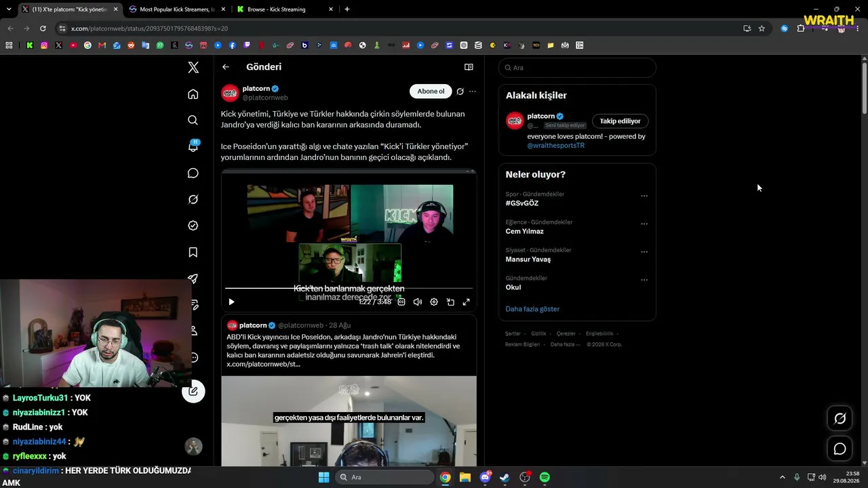Open more options on platcorn's post

473,91
